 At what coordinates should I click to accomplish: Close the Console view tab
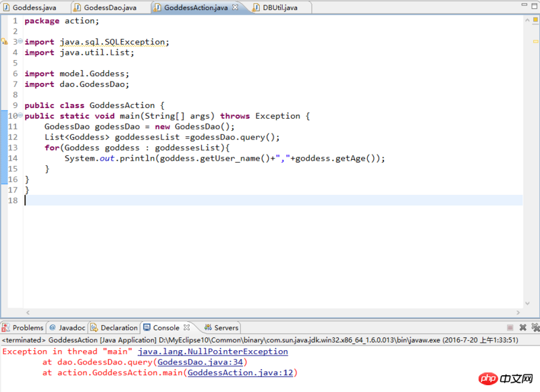click(187, 328)
